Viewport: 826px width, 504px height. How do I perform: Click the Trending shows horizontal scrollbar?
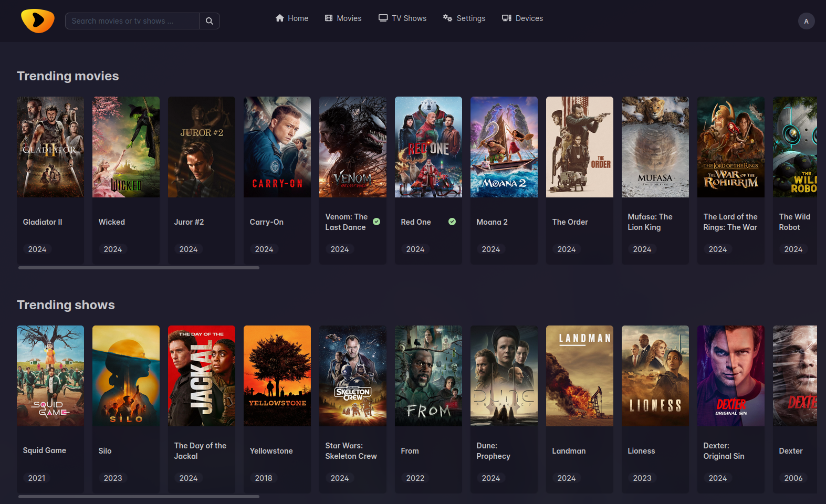(139, 497)
